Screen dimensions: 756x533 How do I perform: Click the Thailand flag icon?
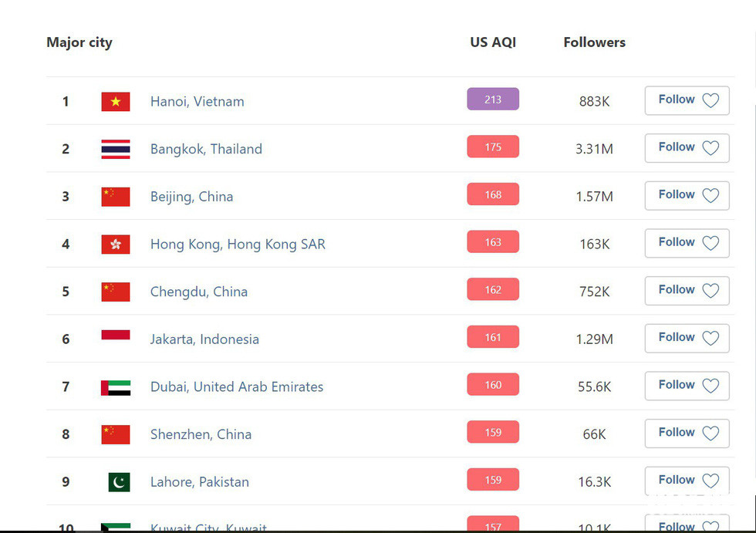click(116, 149)
